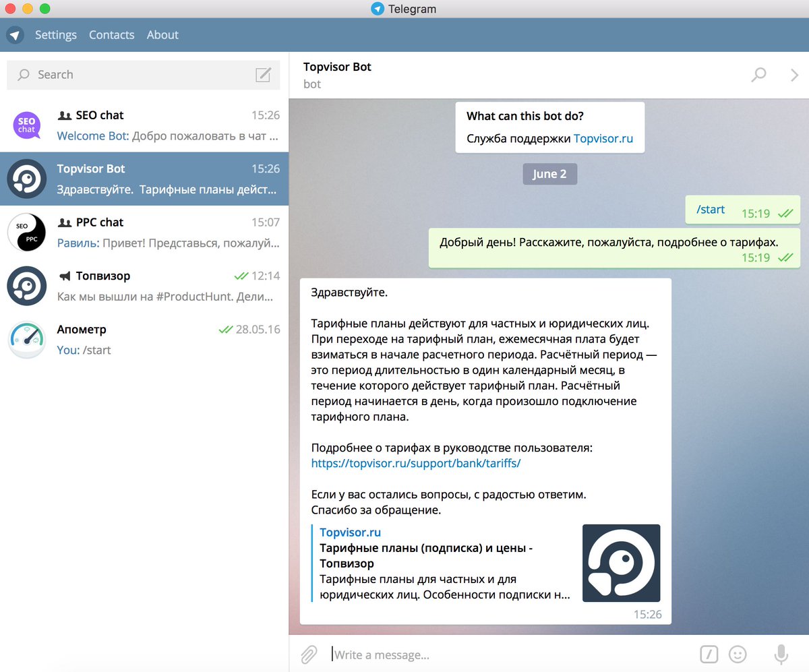
Task: Click Topvisor Bot header title
Action: (x=337, y=67)
